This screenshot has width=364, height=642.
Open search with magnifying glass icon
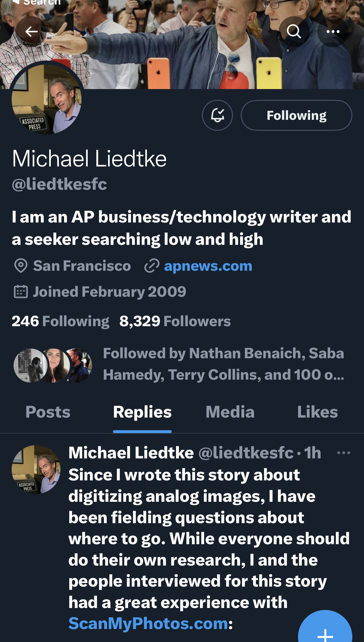(x=294, y=32)
